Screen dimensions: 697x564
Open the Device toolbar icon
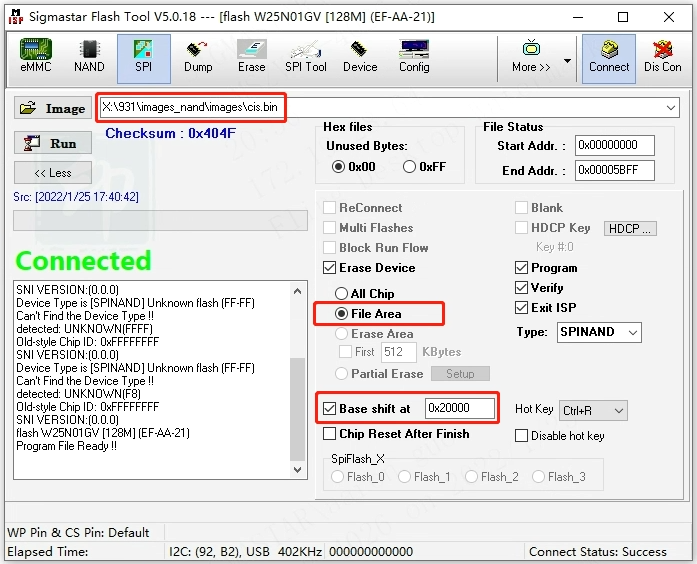click(x=360, y=56)
